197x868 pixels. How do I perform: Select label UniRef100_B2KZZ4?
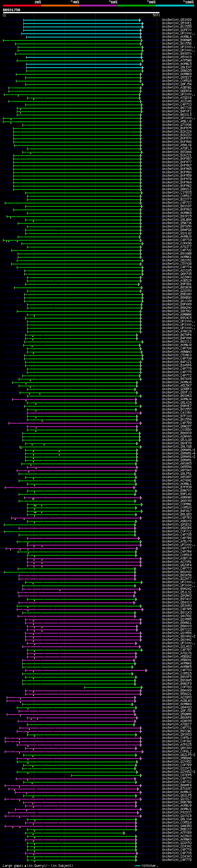pyautogui.click(x=177, y=132)
